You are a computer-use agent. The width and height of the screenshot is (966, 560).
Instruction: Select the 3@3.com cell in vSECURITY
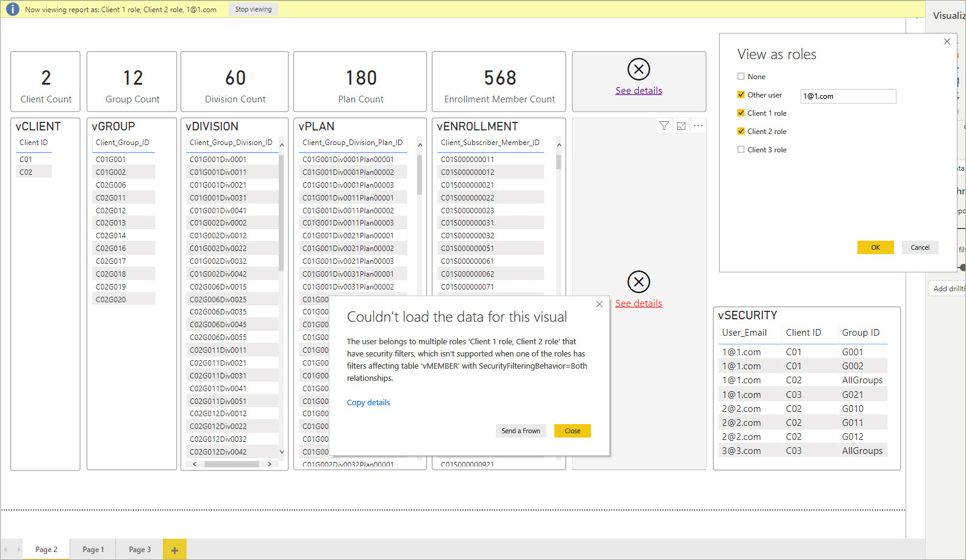tap(742, 451)
